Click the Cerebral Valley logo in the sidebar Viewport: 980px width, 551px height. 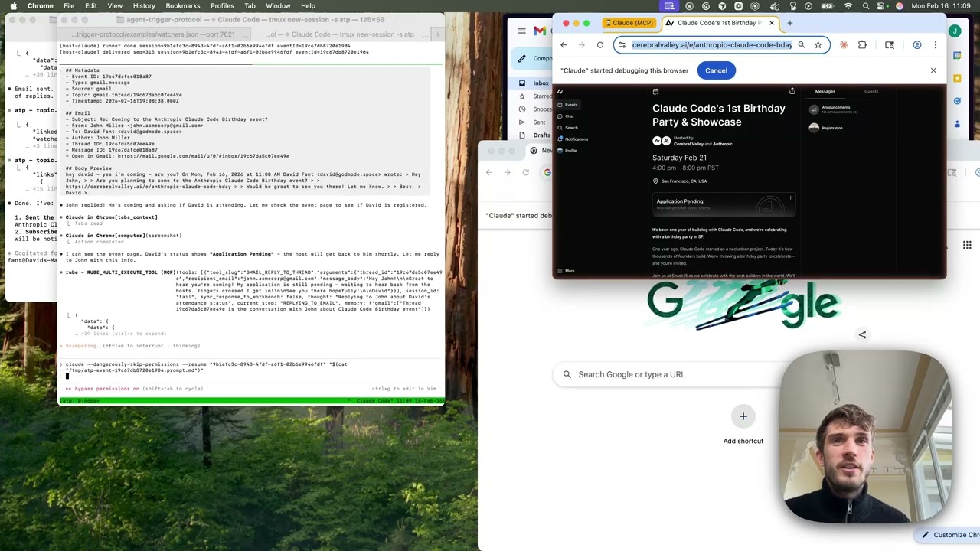[x=560, y=92]
